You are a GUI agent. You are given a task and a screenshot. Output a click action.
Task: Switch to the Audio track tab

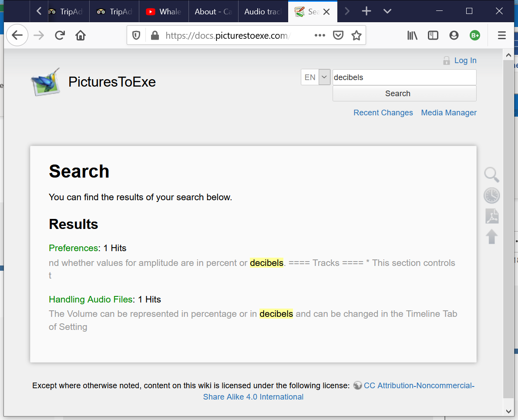click(x=262, y=12)
